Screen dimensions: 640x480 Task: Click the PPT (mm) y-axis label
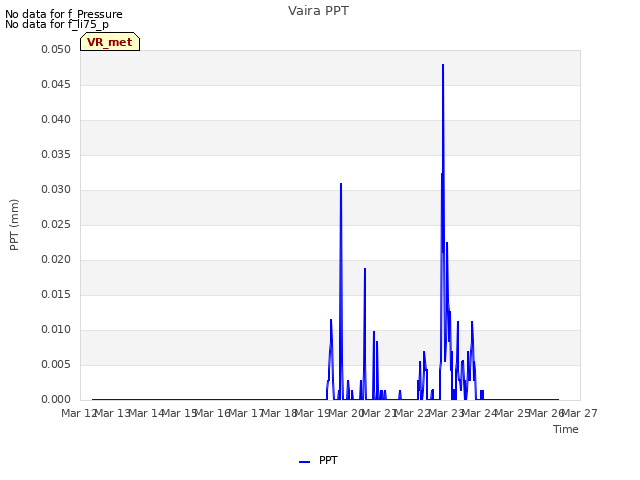click(x=14, y=225)
